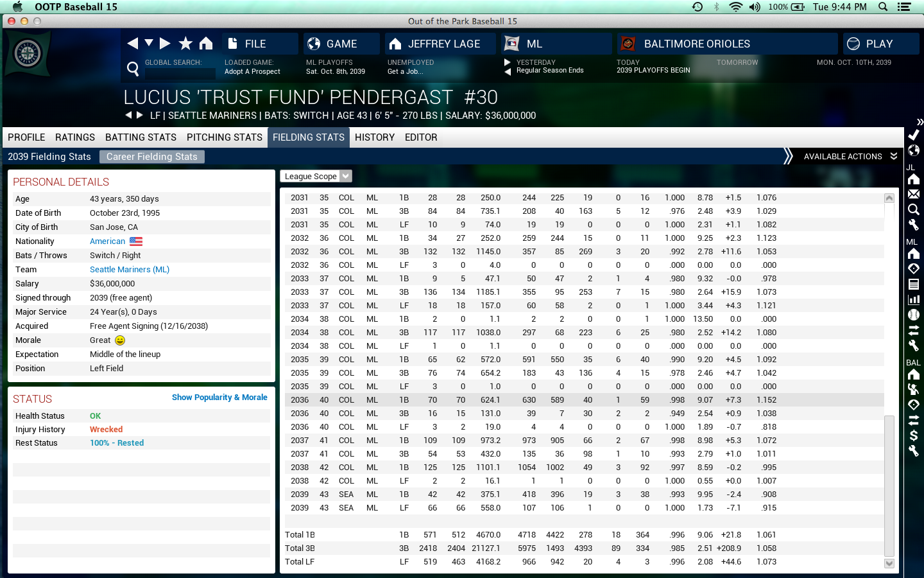Click the JL wrench settings icon

pos(913,225)
